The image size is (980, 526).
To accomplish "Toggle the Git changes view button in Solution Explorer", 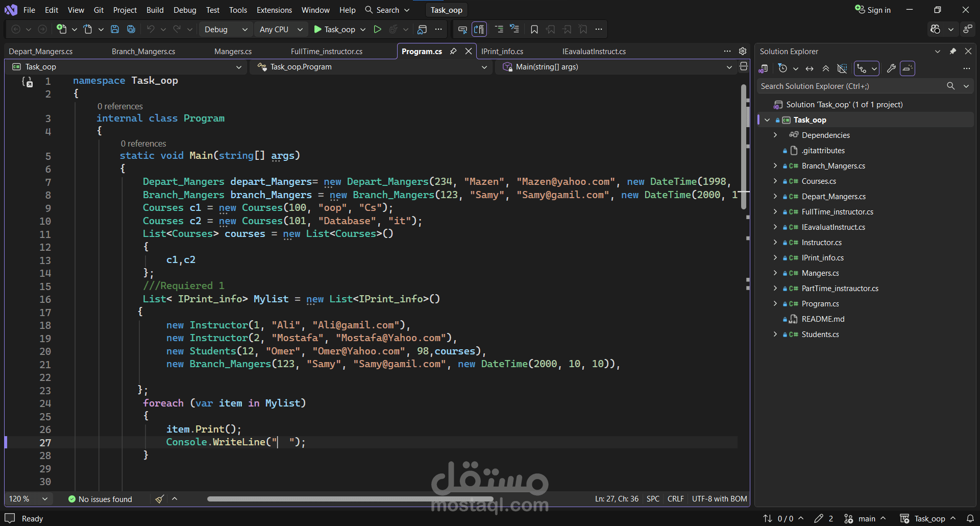I will coord(866,68).
